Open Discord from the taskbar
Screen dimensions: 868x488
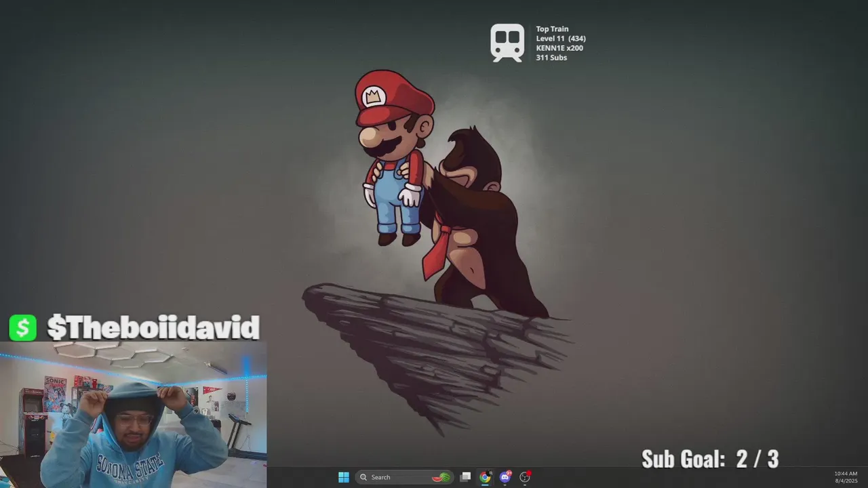pyautogui.click(x=505, y=477)
